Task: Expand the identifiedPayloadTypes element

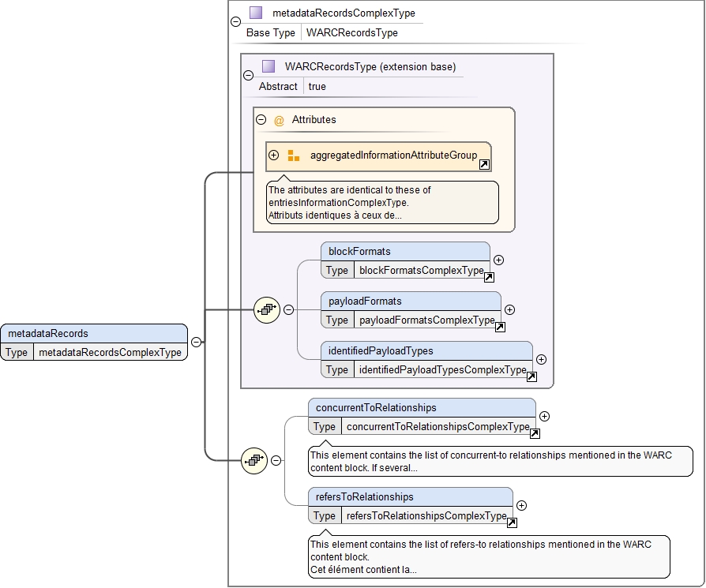Action: click(541, 359)
